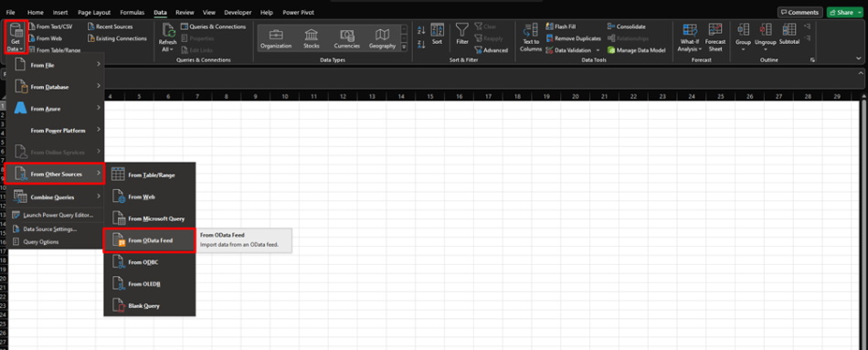Open Existing Connections
868x350 pixels.
pos(117,38)
